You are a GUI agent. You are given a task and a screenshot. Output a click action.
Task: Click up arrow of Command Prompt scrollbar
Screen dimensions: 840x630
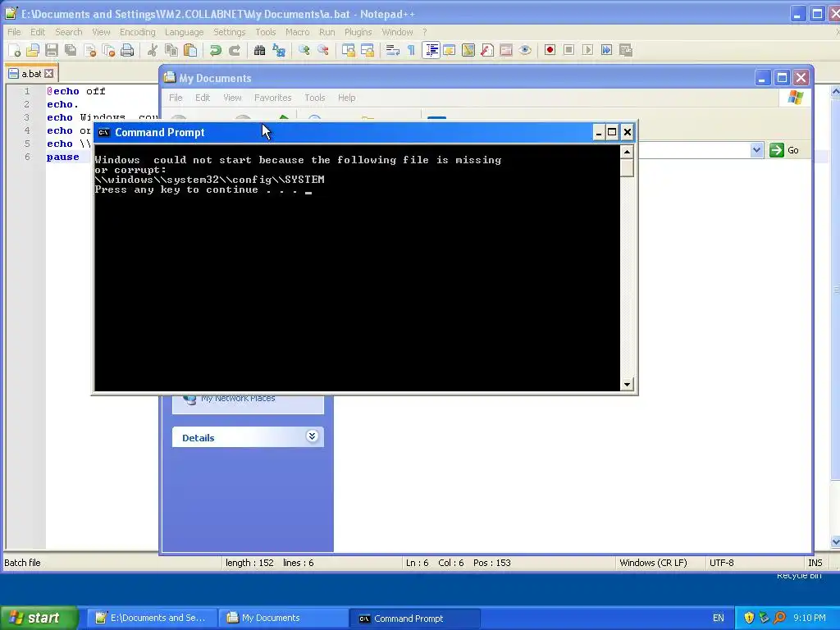627,152
